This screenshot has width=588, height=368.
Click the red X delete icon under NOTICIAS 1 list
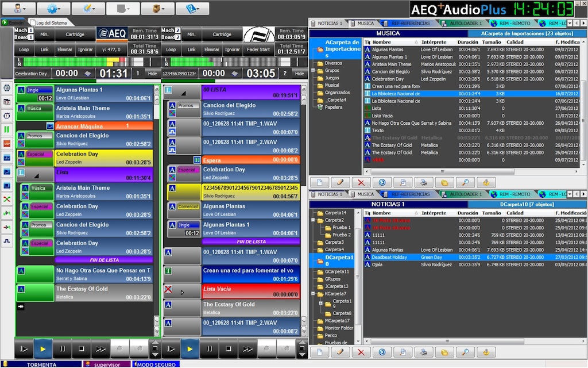[x=361, y=352]
